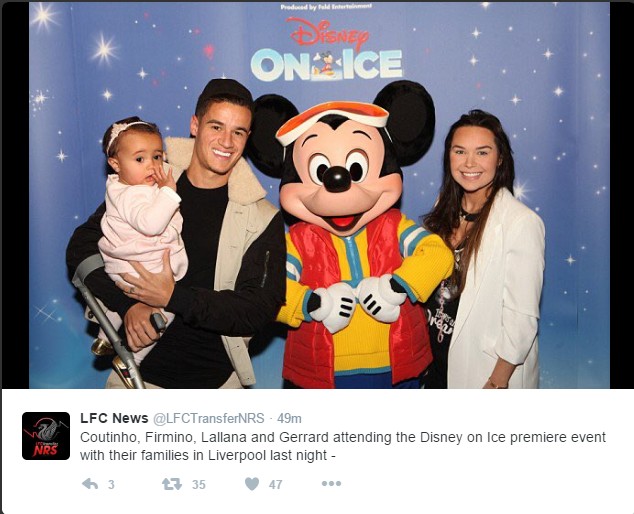The image size is (634, 514).
Task: Click the Produced by Feld Entertainment caption
Action: (x=326, y=7)
